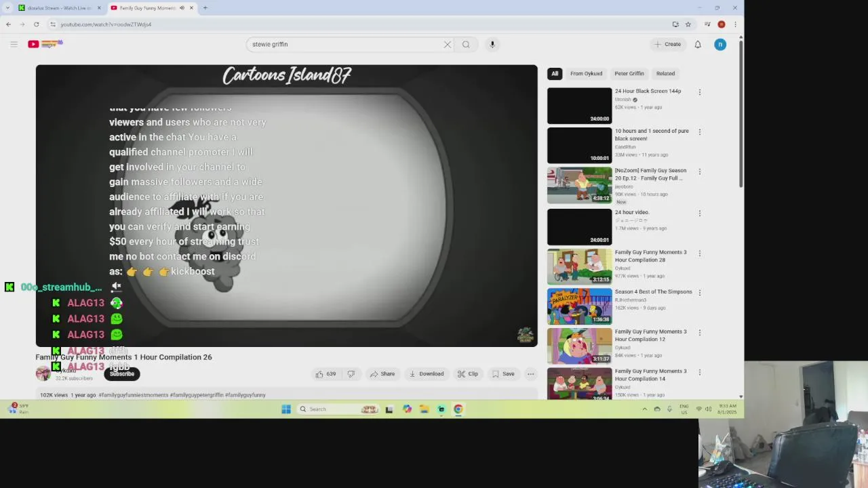868x488 pixels.
Task: Open Family Guy Season 20 Ep.12 thumbnail
Action: 579,185
